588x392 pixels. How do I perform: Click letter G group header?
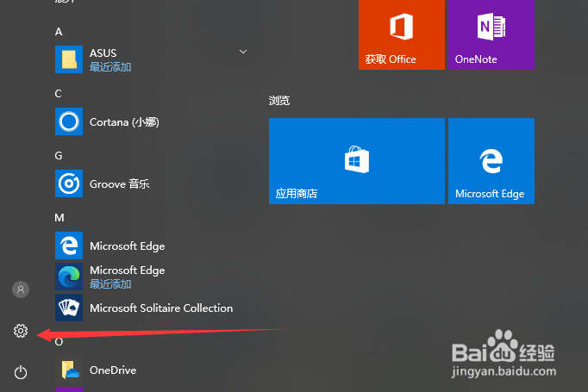tap(59, 156)
